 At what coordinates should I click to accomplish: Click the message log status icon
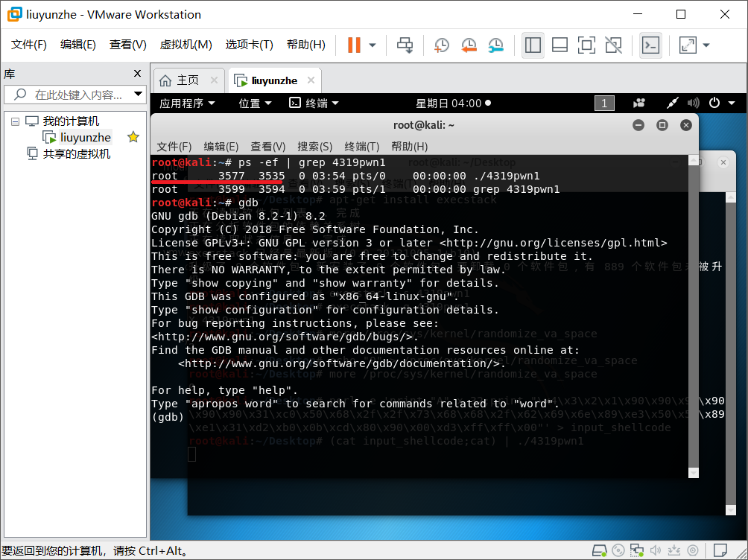point(720,550)
